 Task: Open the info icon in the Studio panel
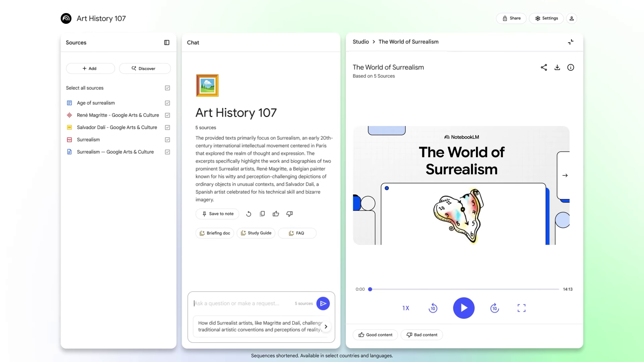coord(571,67)
